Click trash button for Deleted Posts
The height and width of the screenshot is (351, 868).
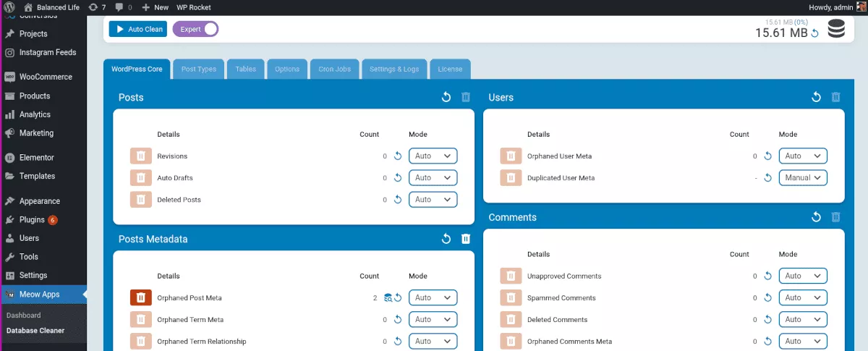[141, 200]
